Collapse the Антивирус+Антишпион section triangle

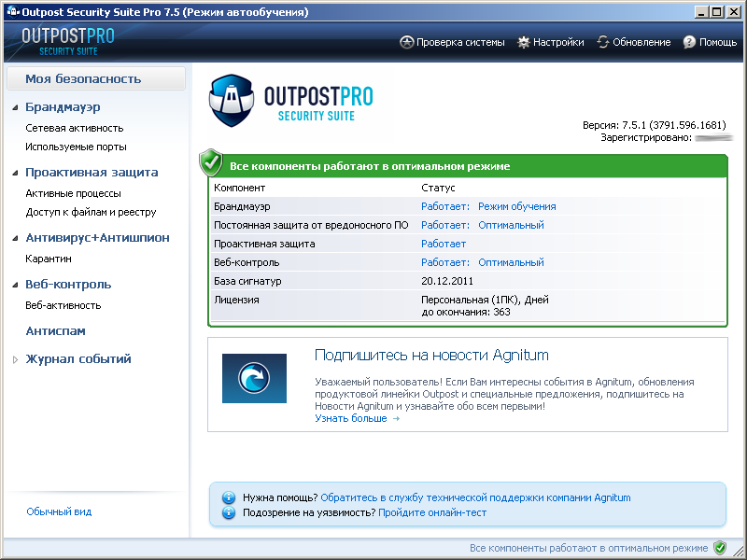point(16,238)
